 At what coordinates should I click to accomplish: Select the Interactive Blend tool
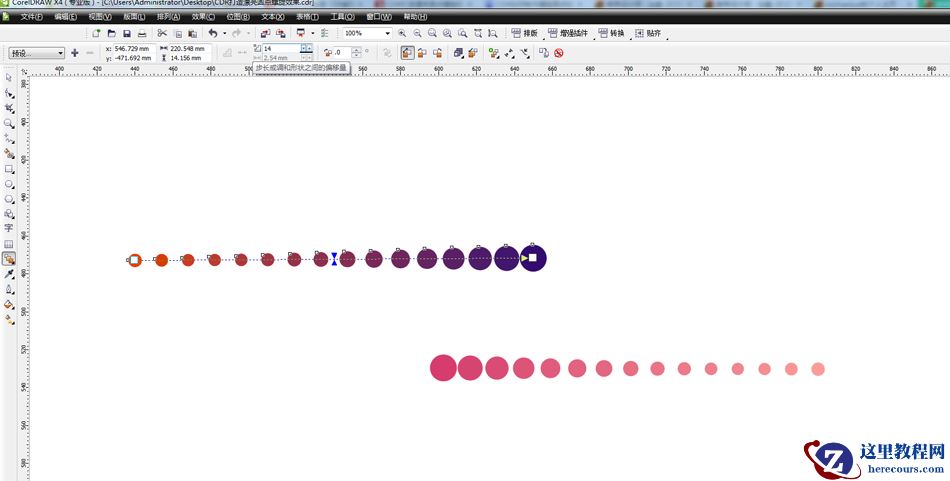(9, 259)
